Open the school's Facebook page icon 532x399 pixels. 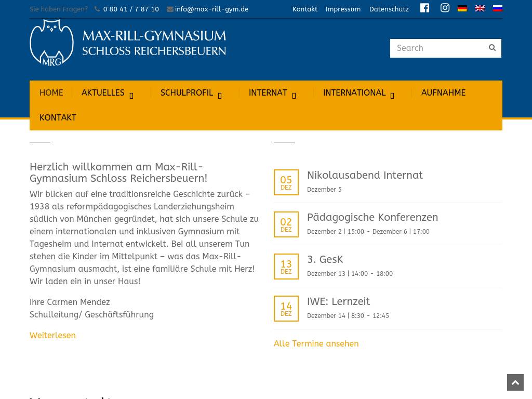click(424, 8)
